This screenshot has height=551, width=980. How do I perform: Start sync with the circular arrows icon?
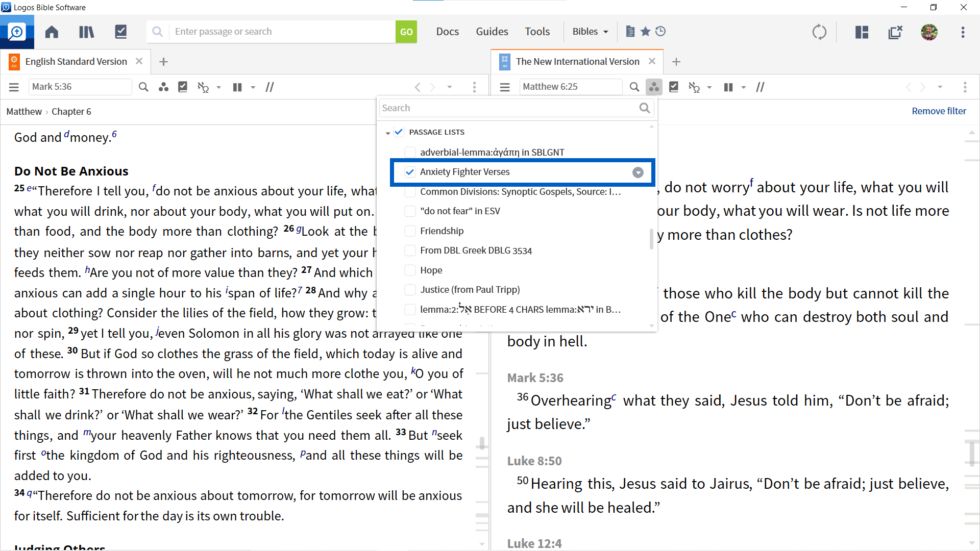point(819,32)
